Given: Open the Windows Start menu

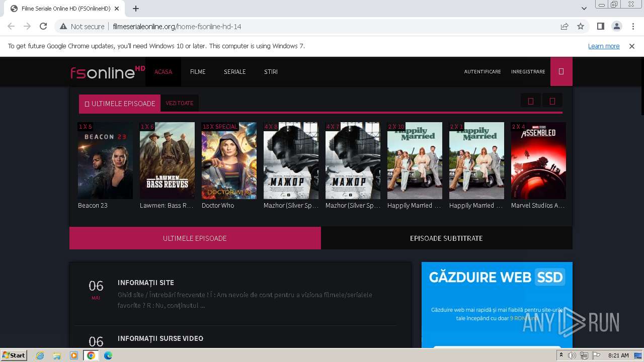Looking at the screenshot, I should point(14,355).
